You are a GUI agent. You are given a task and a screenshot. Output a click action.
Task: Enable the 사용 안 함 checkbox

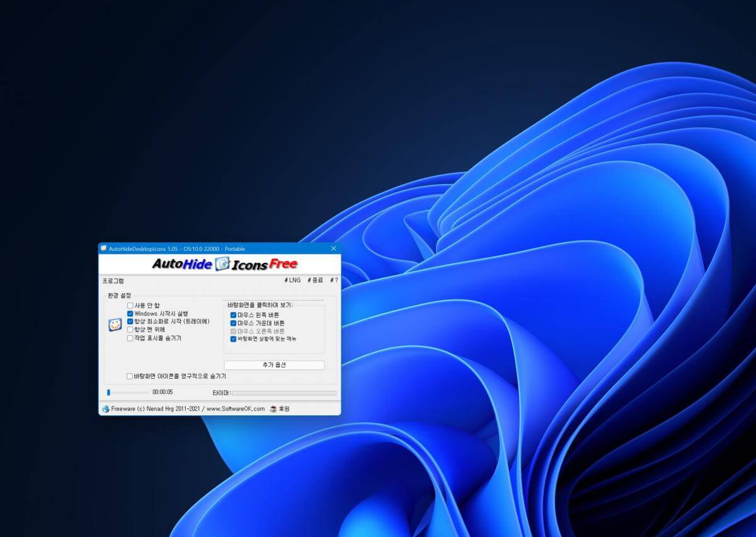tap(130, 306)
